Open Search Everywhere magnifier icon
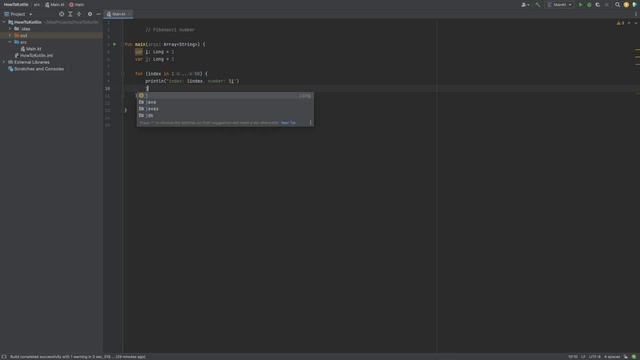640x360 pixels. click(618, 5)
